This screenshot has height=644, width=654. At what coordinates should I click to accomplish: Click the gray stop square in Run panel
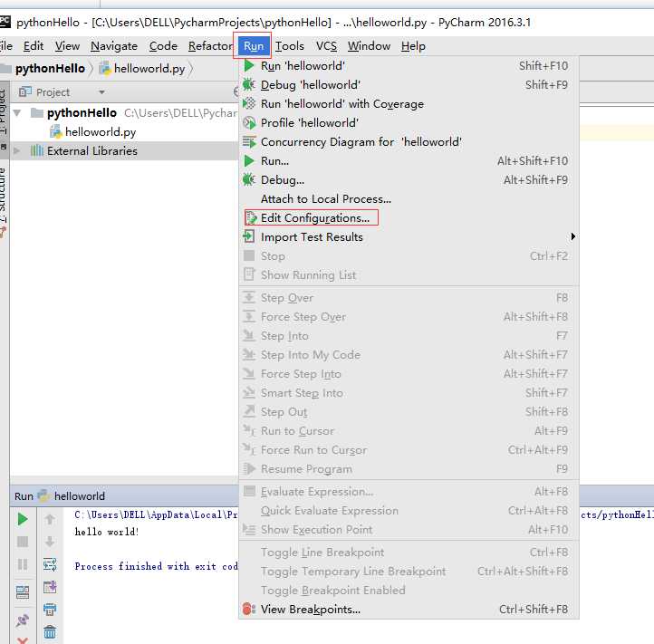[x=23, y=542]
